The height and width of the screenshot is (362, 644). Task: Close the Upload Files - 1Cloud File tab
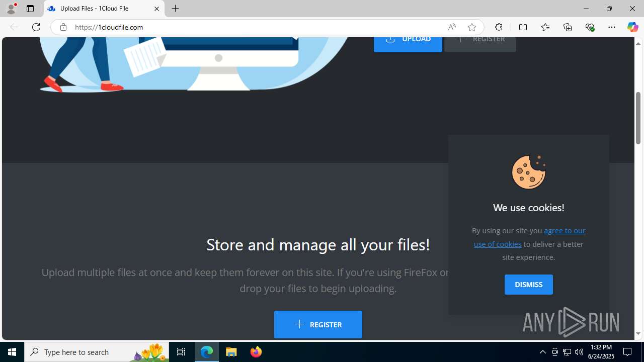click(x=156, y=9)
